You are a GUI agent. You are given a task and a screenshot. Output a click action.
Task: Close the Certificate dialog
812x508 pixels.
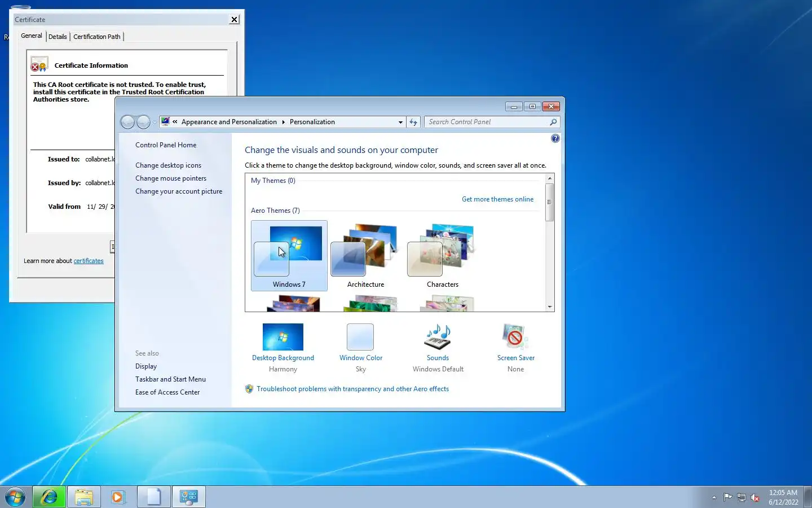[x=235, y=19]
